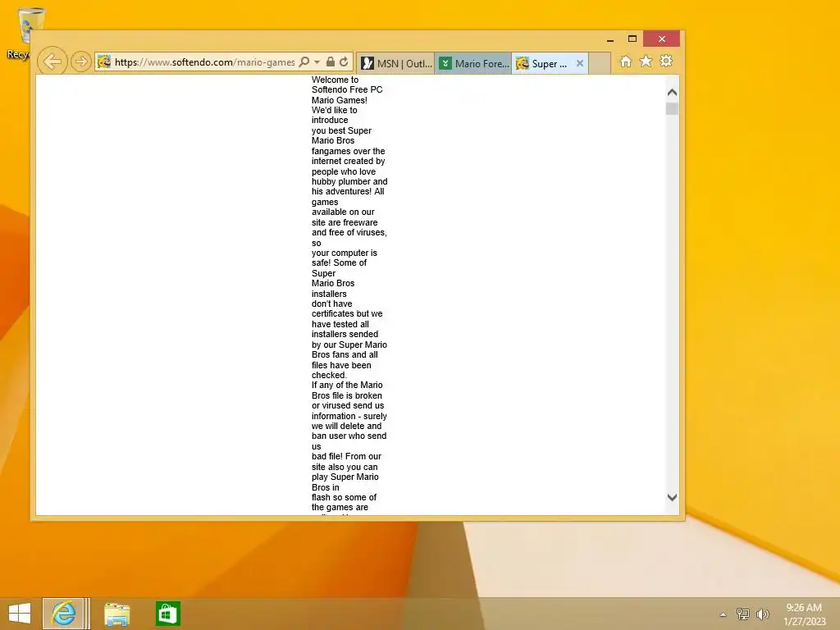Switch to the Mario Forever tab
The width and height of the screenshot is (840, 630).
(x=473, y=63)
